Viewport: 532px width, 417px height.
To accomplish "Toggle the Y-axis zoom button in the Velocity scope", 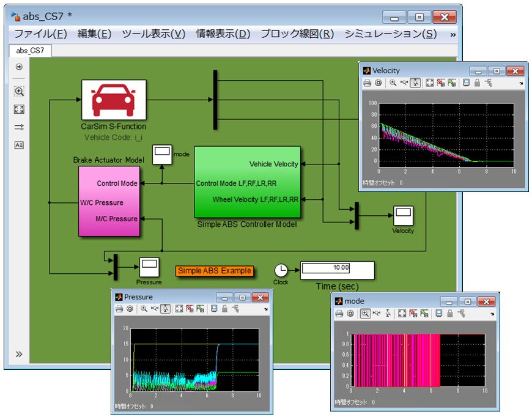I will [x=416, y=83].
